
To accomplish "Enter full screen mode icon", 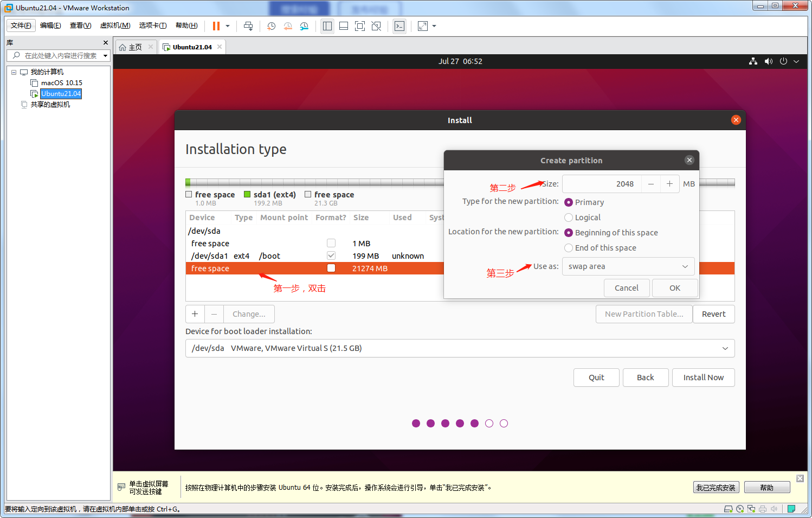I will coord(360,26).
